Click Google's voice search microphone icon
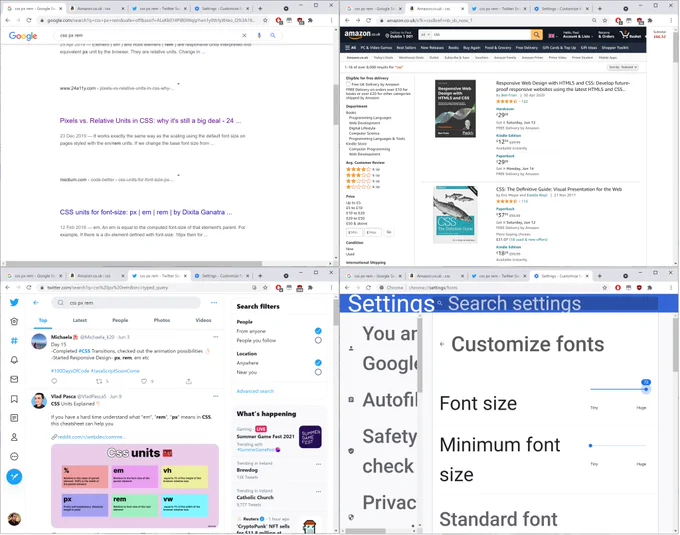 click(259, 36)
